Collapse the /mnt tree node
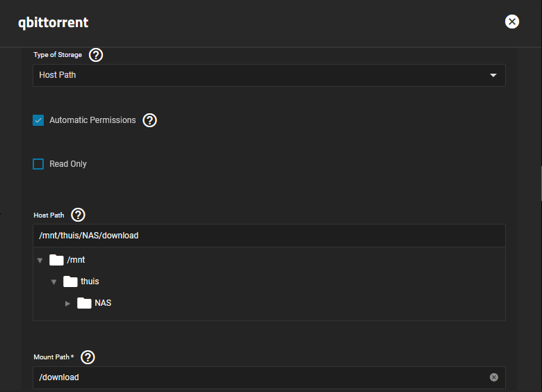This screenshot has width=542, height=392. 40,261
